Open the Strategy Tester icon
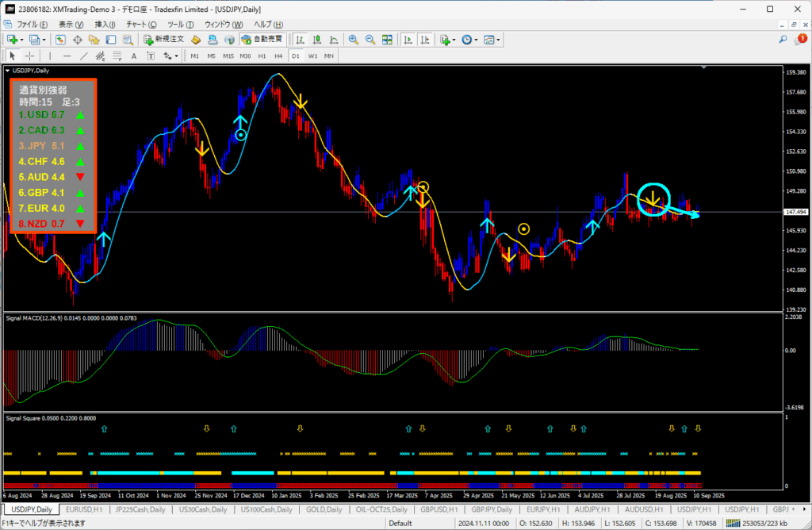This screenshot has height=530, width=812. tap(128, 40)
